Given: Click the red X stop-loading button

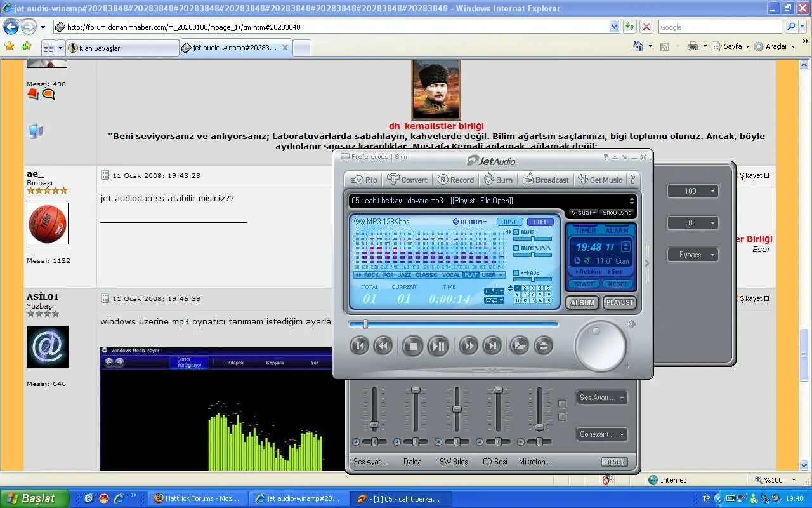Looking at the screenshot, I should coord(646,27).
